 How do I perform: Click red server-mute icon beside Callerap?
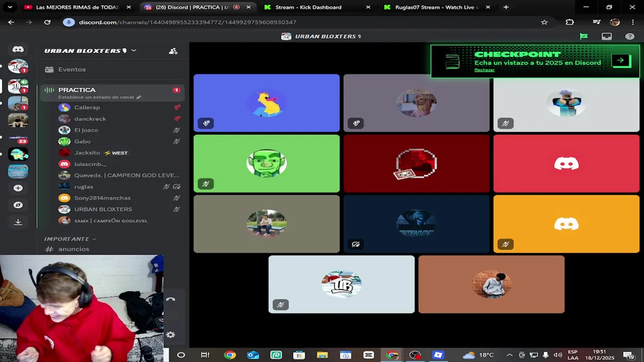pos(177,108)
